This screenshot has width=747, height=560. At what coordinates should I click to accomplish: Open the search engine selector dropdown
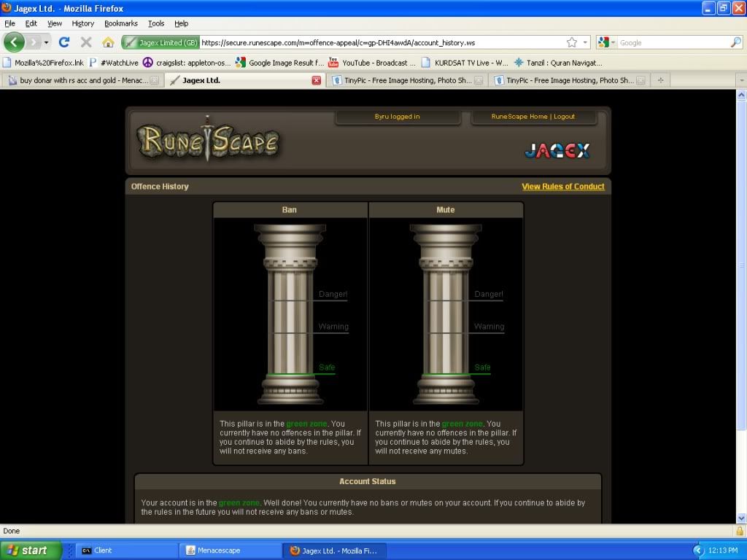[x=606, y=42]
